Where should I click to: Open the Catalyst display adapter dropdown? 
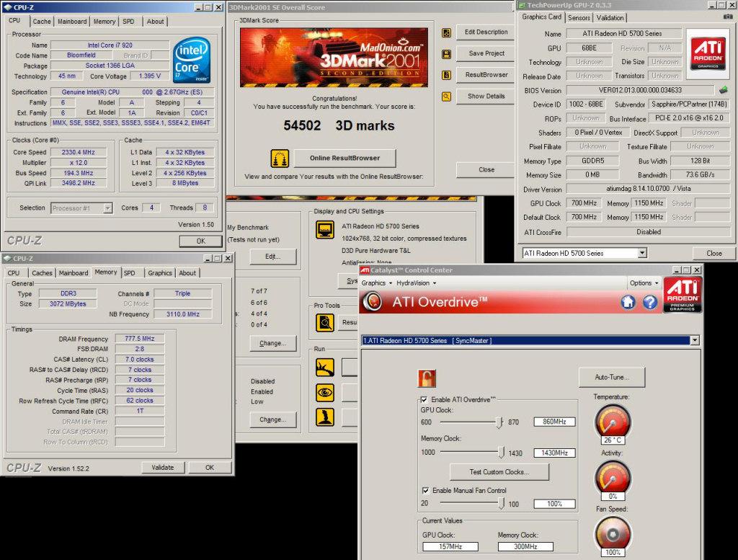click(x=695, y=340)
